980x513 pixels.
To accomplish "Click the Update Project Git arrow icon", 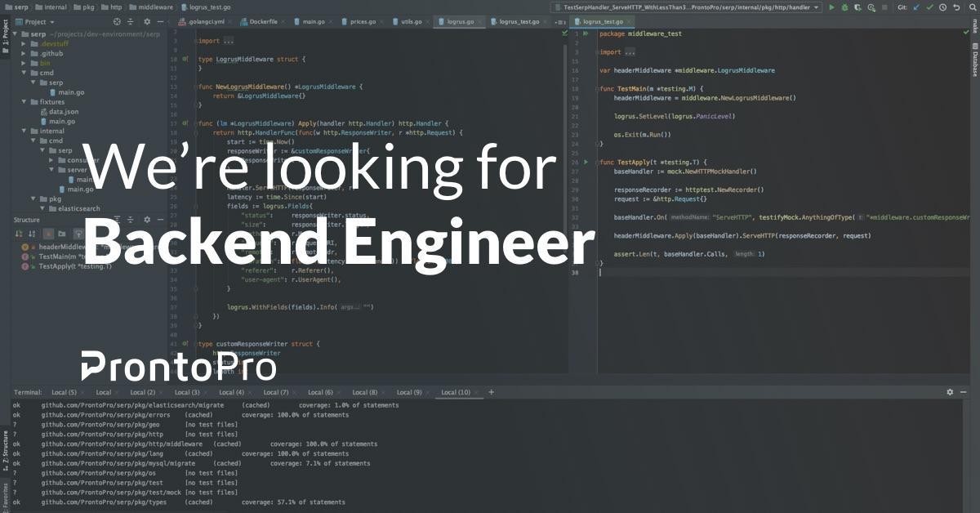I will coord(915,7).
